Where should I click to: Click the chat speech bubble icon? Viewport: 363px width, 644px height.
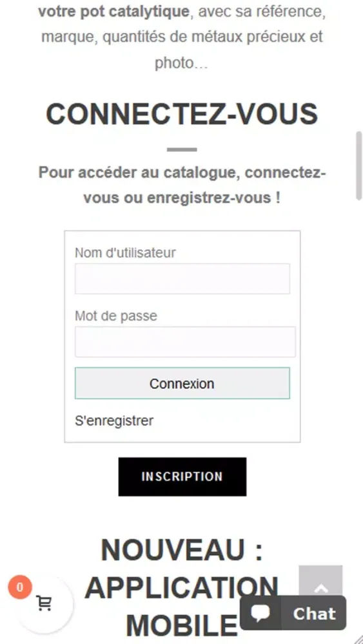tap(260, 612)
